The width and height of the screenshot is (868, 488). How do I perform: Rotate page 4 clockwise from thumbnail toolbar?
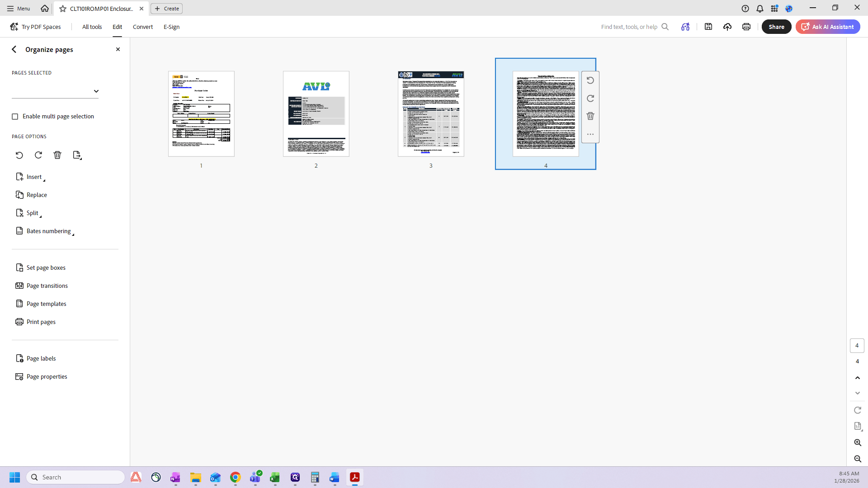tap(590, 99)
